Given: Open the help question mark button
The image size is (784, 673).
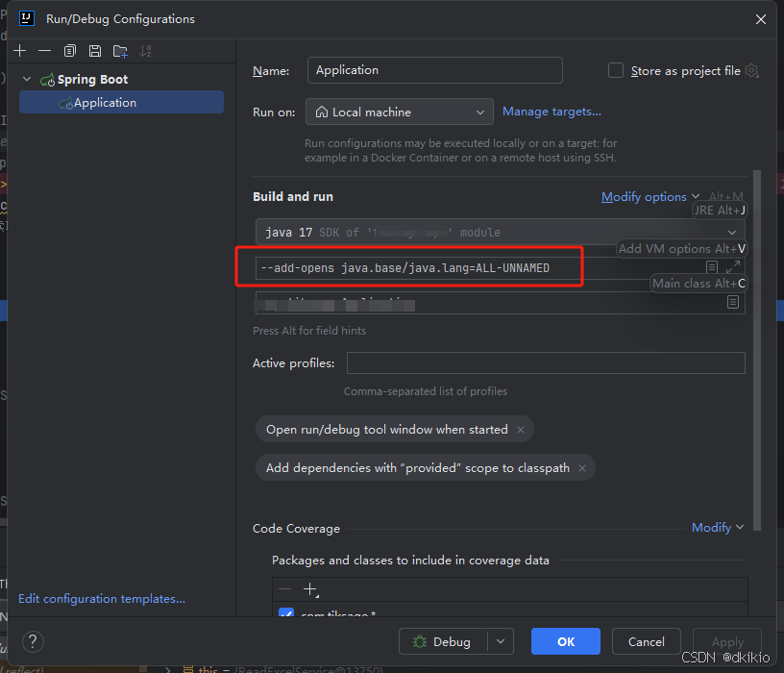Looking at the screenshot, I should click(33, 641).
